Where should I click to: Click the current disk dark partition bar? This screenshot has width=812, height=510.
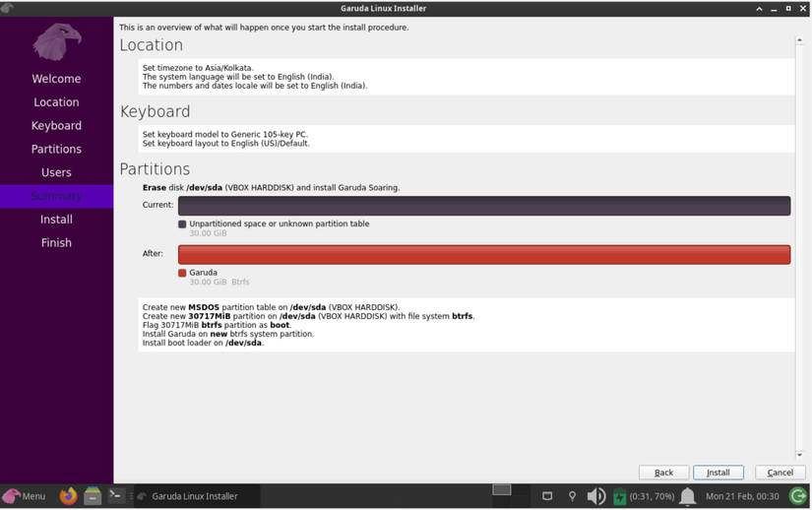tap(484, 206)
